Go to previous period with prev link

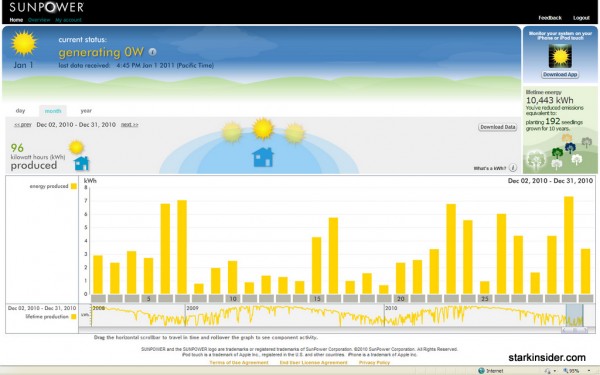point(23,125)
